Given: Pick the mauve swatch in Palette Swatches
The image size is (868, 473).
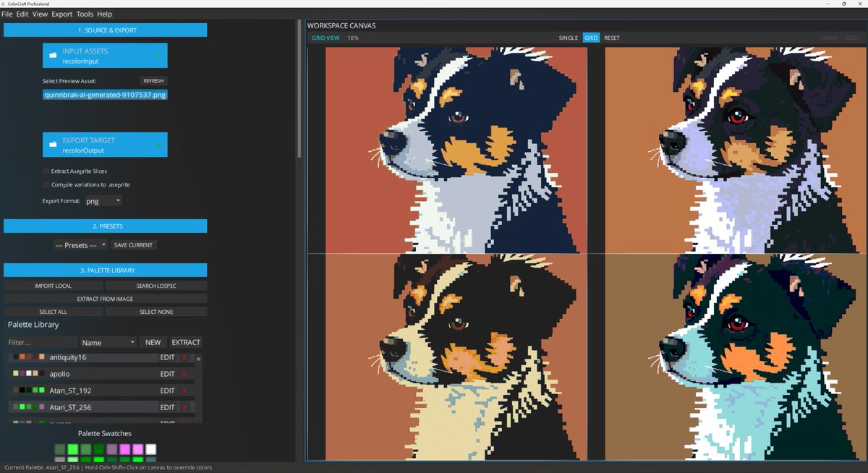Looking at the screenshot, I should click(111, 449).
